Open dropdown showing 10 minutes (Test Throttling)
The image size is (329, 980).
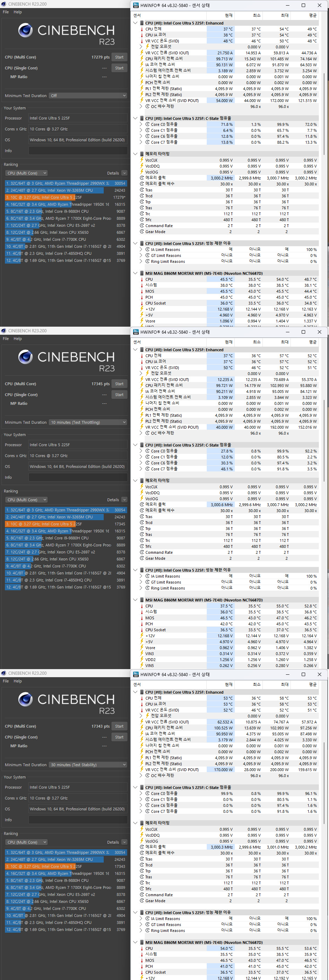click(x=88, y=422)
